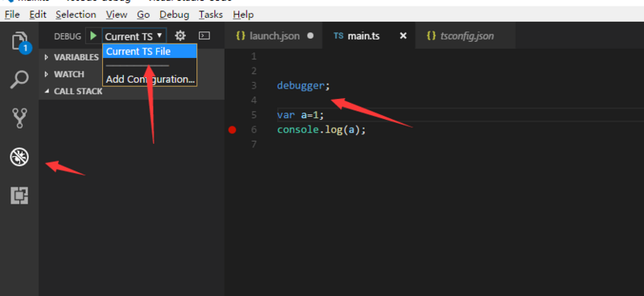Open the Debug menu
The height and width of the screenshot is (296, 644).
[174, 14]
